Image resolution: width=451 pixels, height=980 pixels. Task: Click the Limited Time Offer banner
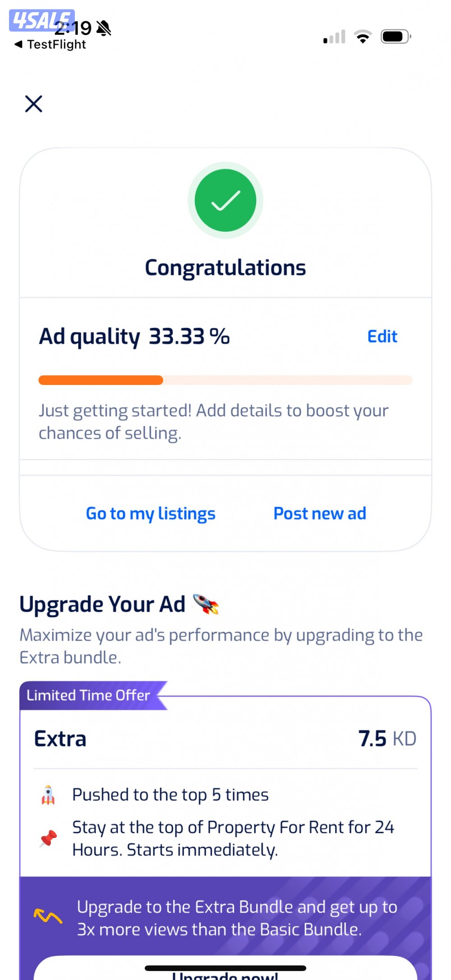pos(89,696)
